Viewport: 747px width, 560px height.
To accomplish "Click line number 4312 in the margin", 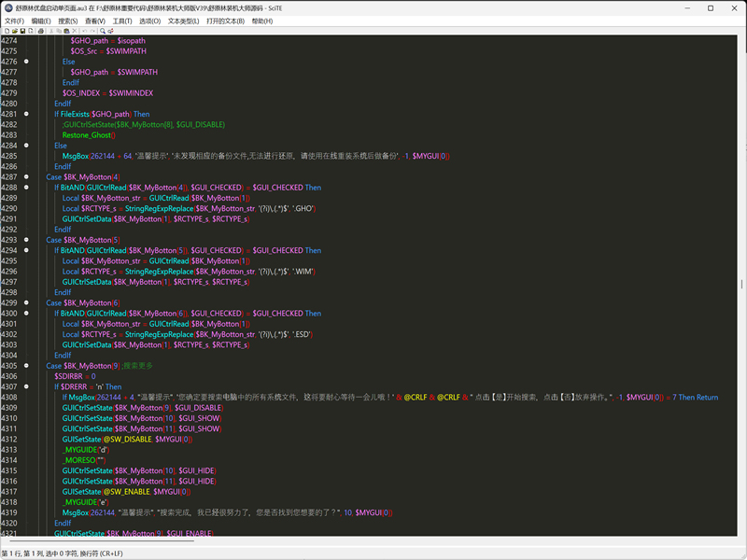I will [9, 439].
